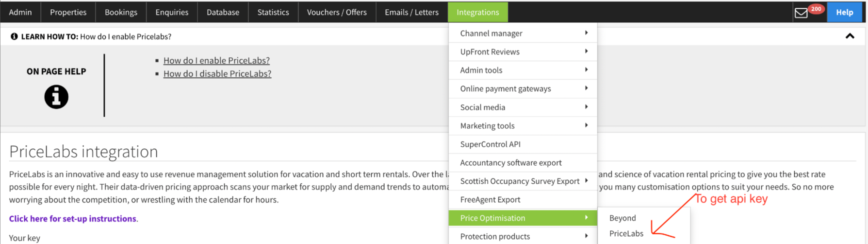Open the Properties menu
The height and width of the screenshot is (244, 868).
(68, 12)
